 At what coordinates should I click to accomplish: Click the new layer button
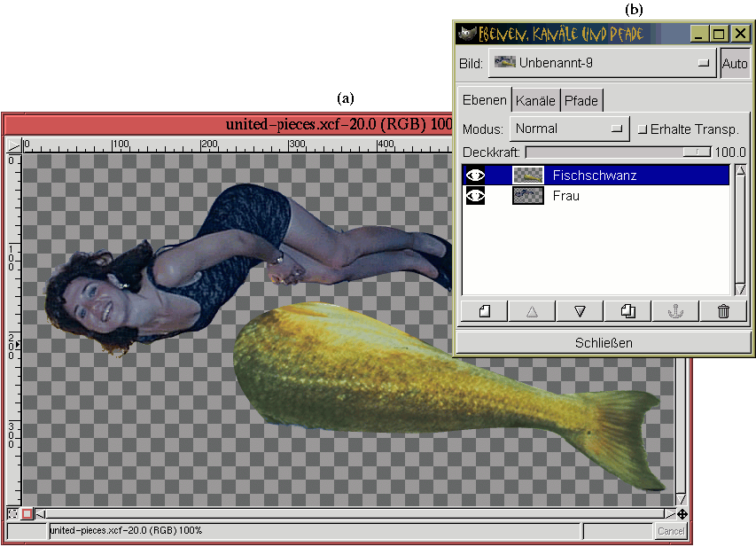[484, 311]
